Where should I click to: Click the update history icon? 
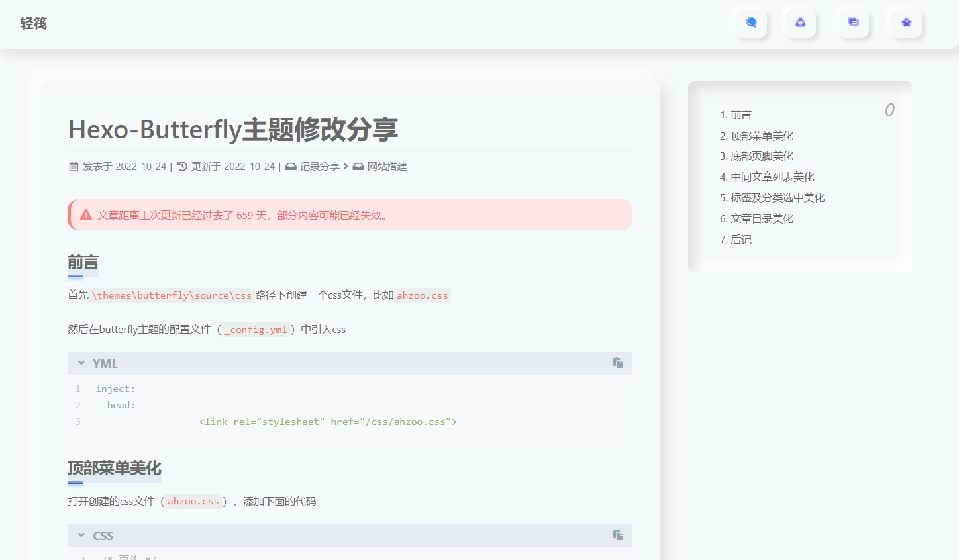(183, 167)
